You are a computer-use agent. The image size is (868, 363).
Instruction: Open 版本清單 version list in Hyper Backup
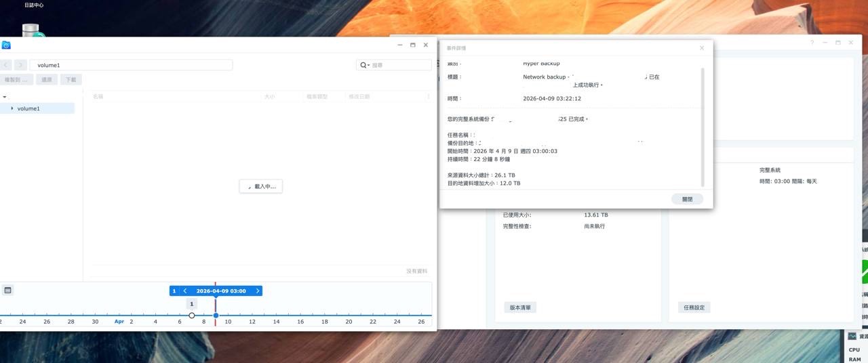tap(520, 307)
